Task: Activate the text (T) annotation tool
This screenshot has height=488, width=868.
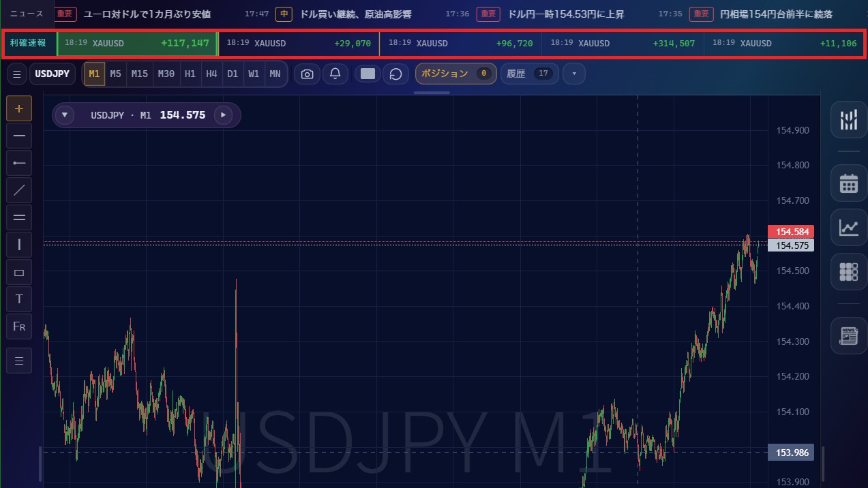Action: pyautogui.click(x=19, y=299)
